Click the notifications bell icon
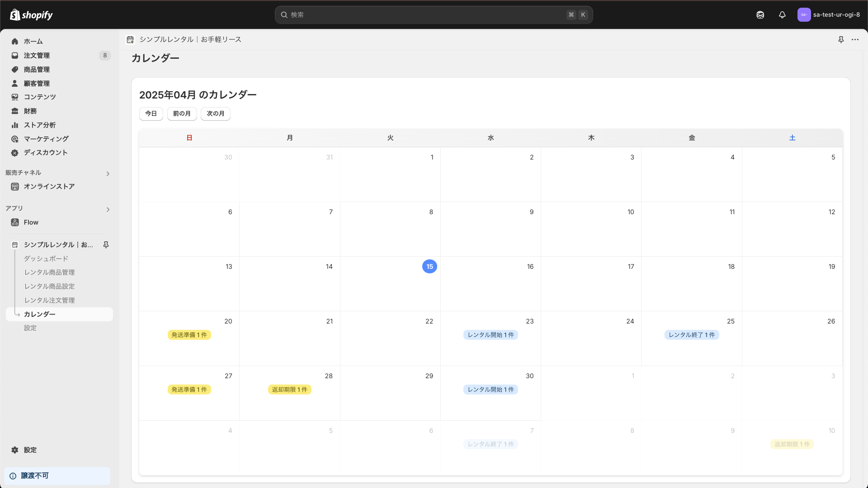Viewport: 868px width, 488px height. click(782, 15)
